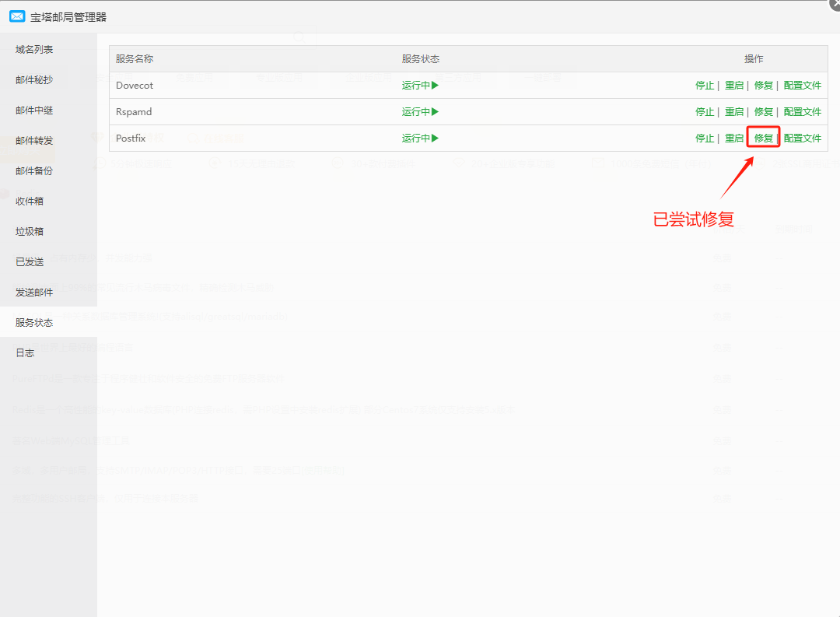
Task: Click the Postfix service name
Action: (131, 138)
